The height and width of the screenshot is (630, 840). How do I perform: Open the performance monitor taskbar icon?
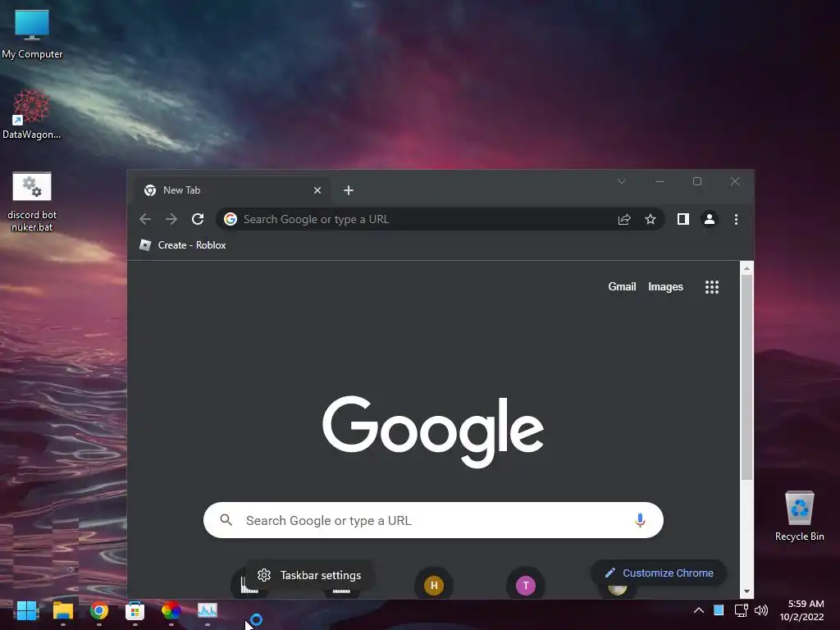click(208, 610)
